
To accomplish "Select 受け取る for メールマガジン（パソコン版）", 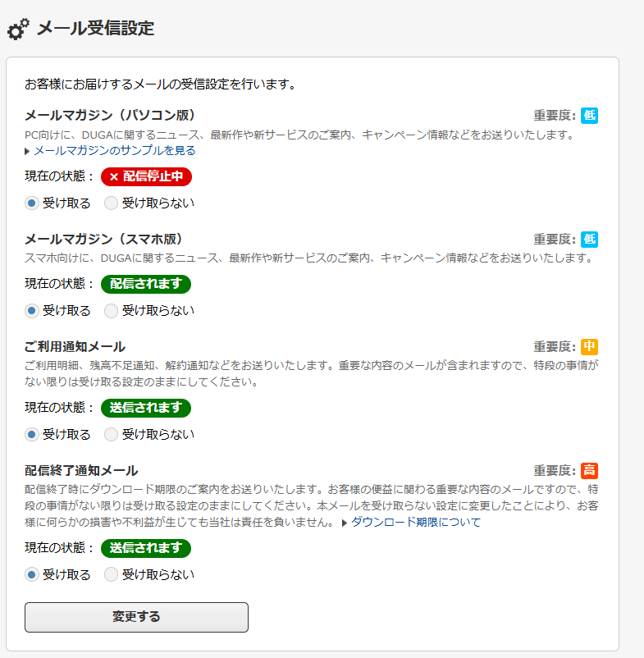I will pos(32,203).
